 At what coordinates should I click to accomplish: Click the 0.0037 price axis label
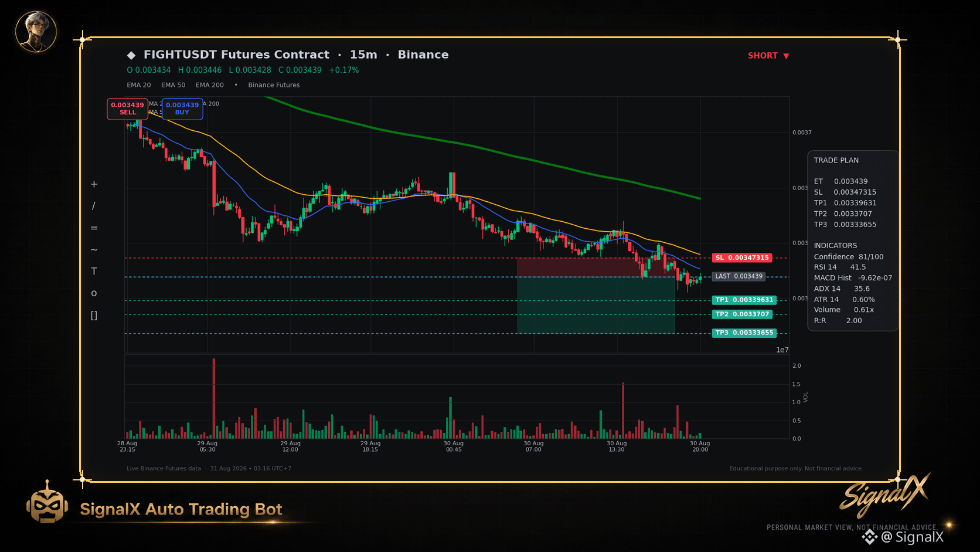pos(802,133)
